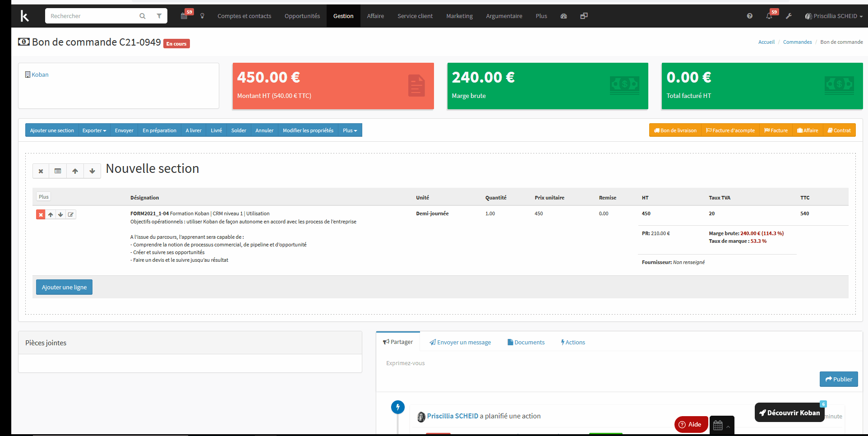
Task: Click the Koban logo in the header
Action: 25,16
